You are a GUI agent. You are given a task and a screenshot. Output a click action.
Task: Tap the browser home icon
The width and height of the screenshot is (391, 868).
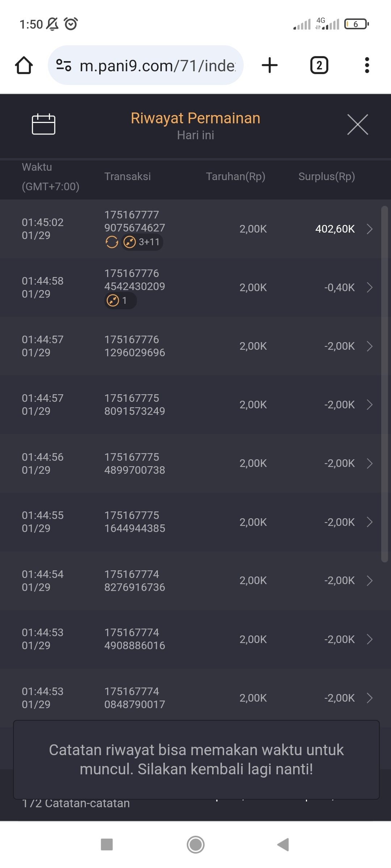[x=24, y=65]
